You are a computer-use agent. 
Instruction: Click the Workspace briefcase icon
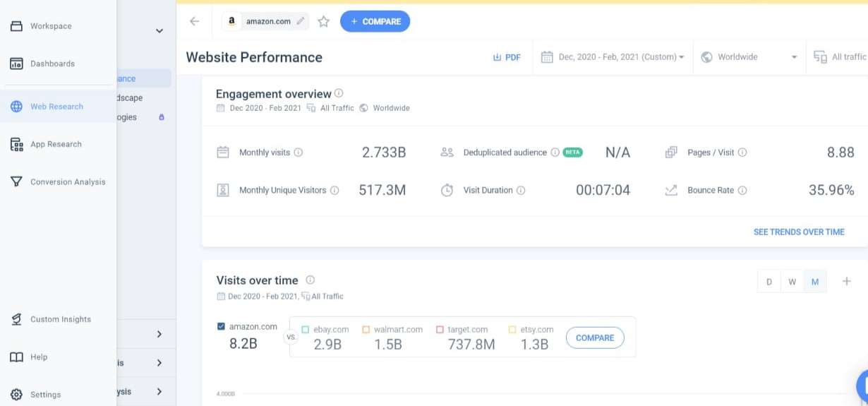pos(16,26)
